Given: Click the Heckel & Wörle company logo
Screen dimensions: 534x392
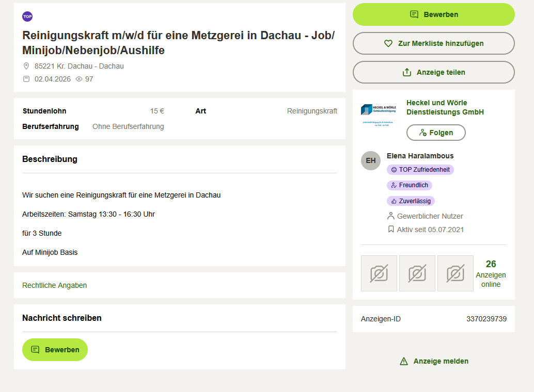Looking at the screenshot, I should pyautogui.click(x=379, y=116).
